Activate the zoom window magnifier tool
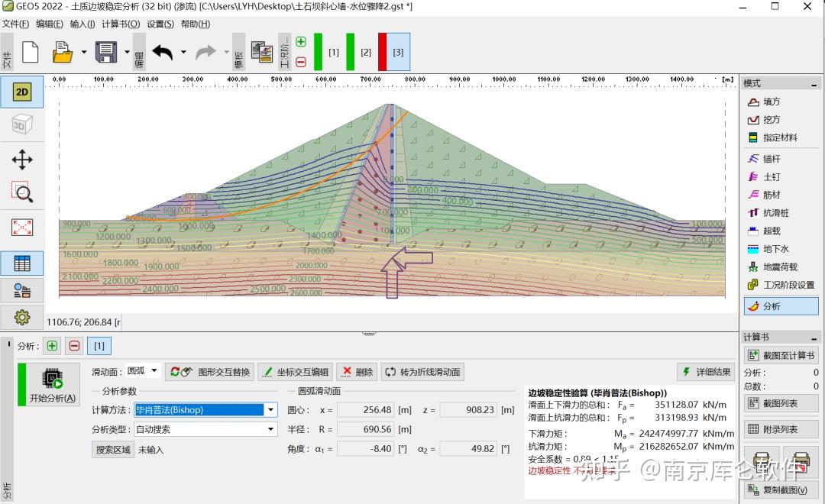825x504 pixels. pos(21,192)
